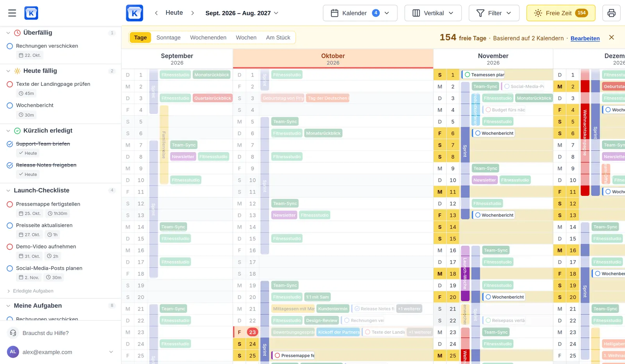Open the Kalender dropdown
The width and height of the screenshot is (625, 364).
360,13
